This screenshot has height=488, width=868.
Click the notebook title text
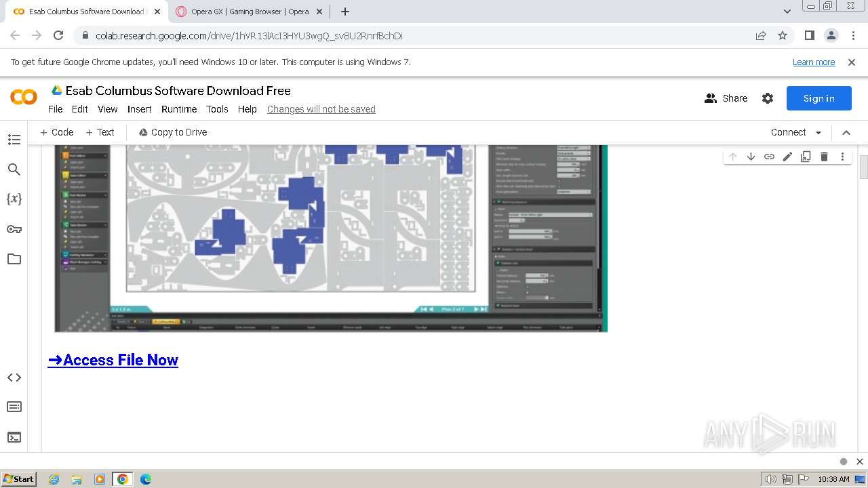[x=178, y=90]
